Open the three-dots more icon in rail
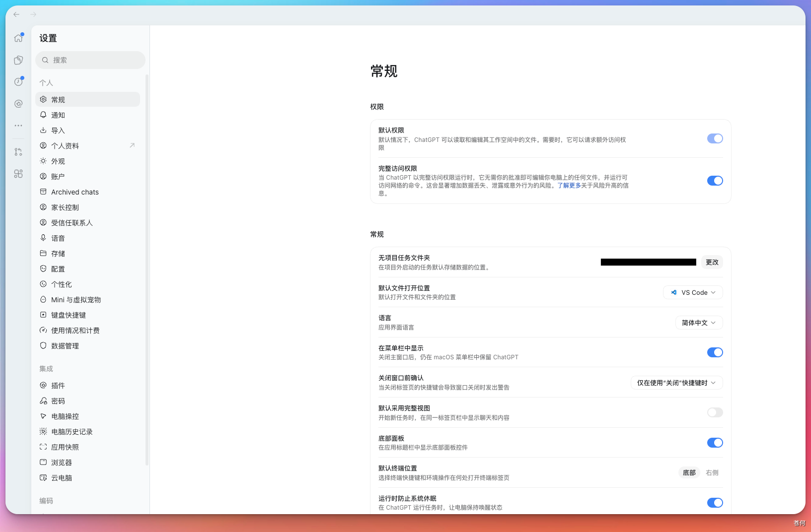Screen dimensions: 811x532 pyautogui.click(x=18, y=126)
